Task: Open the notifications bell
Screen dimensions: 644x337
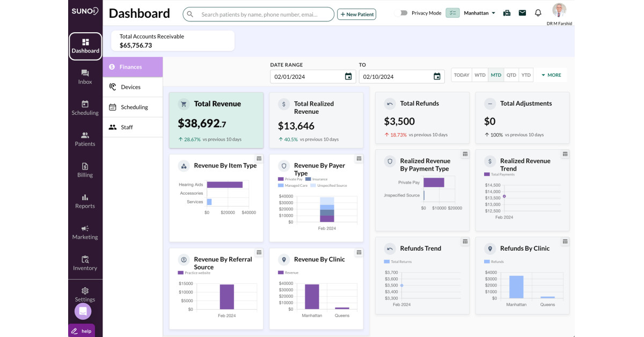Action: [x=538, y=12]
